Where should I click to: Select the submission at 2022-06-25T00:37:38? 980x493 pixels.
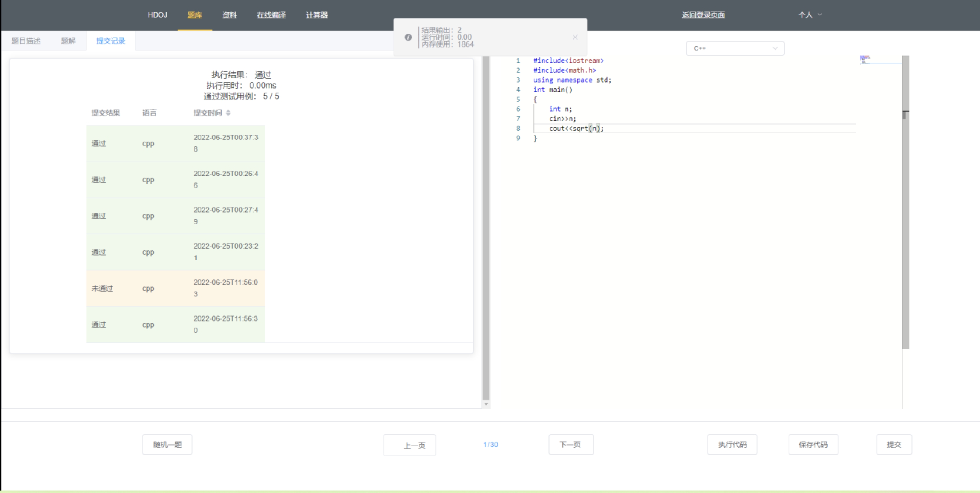click(x=175, y=143)
